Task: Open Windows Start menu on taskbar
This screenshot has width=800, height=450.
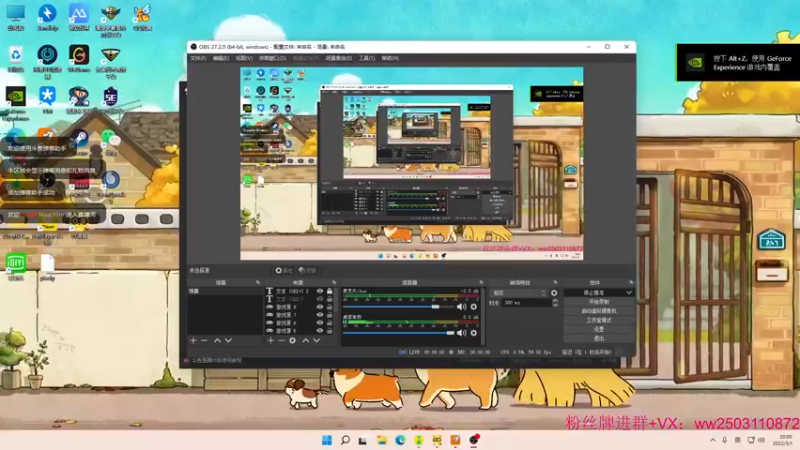Action: tap(327, 440)
